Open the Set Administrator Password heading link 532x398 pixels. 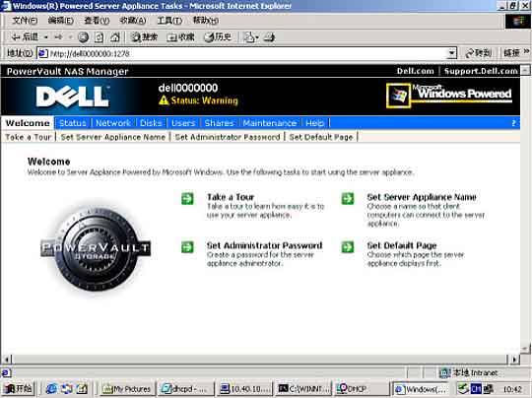click(x=264, y=245)
